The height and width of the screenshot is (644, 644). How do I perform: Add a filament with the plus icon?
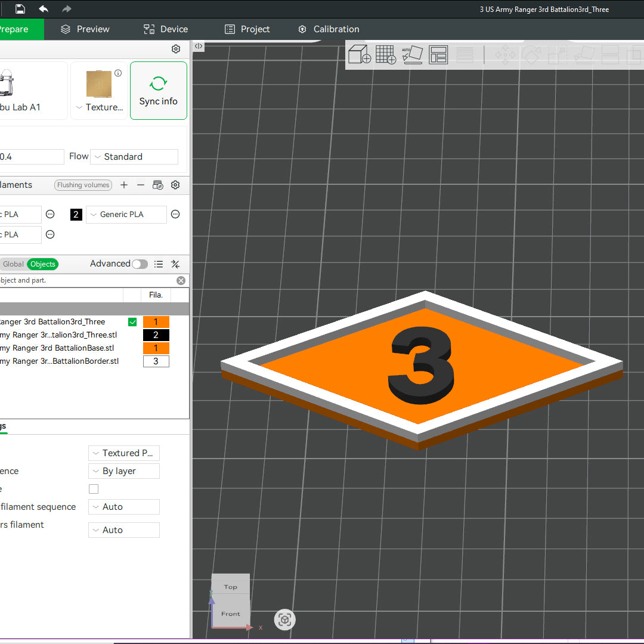124,185
